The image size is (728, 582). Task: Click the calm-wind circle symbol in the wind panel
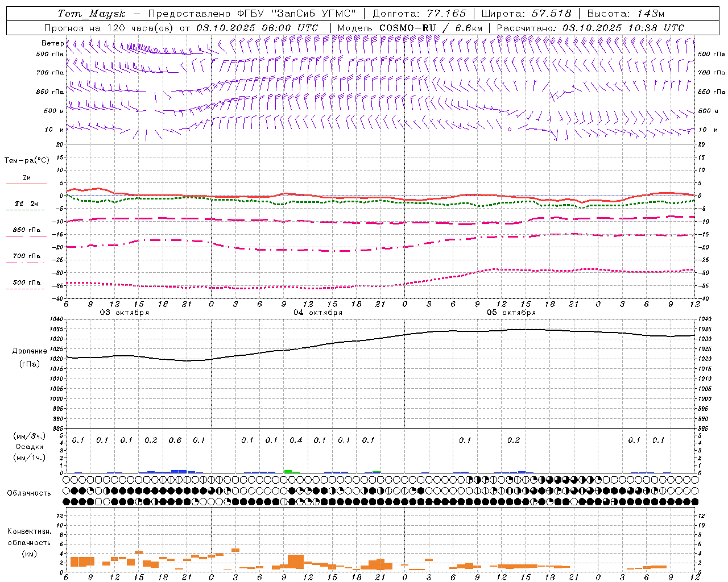(510, 130)
